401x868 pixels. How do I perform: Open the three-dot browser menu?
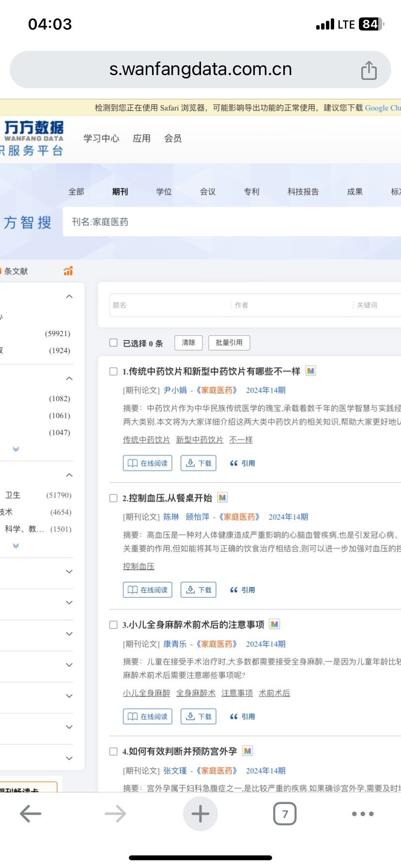[363, 814]
